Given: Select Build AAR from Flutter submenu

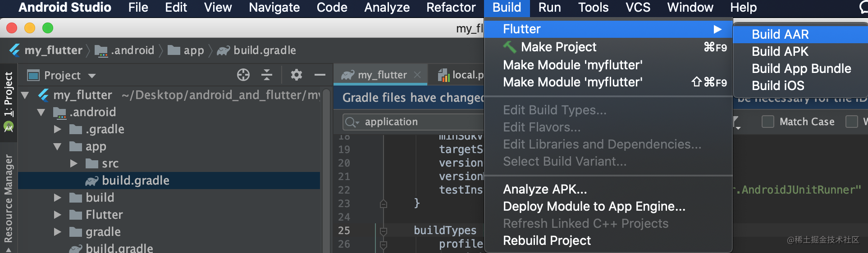Looking at the screenshot, I should pos(800,35).
